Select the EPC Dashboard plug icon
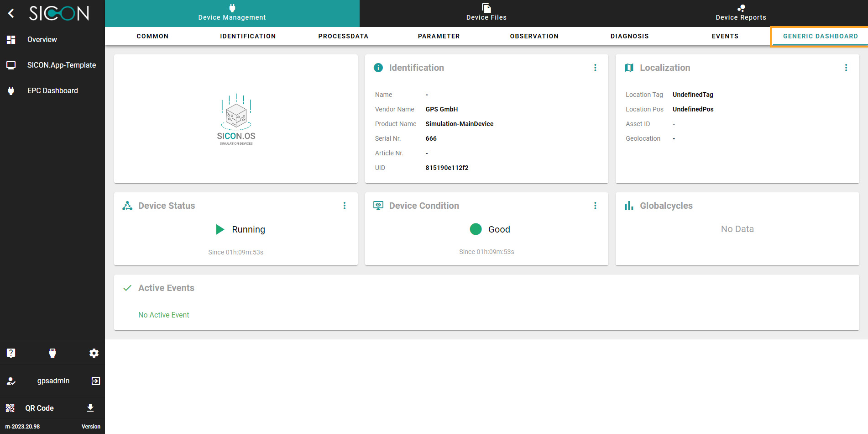868x434 pixels. (x=11, y=90)
